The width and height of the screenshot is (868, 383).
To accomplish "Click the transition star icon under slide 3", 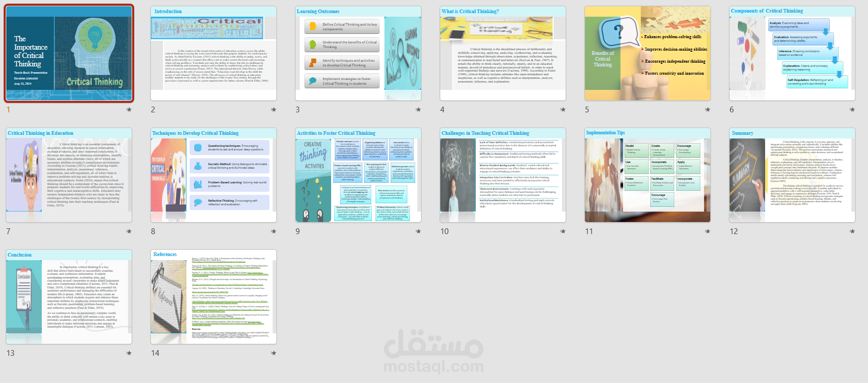I will pyautogui.click(x=418, y=110).
